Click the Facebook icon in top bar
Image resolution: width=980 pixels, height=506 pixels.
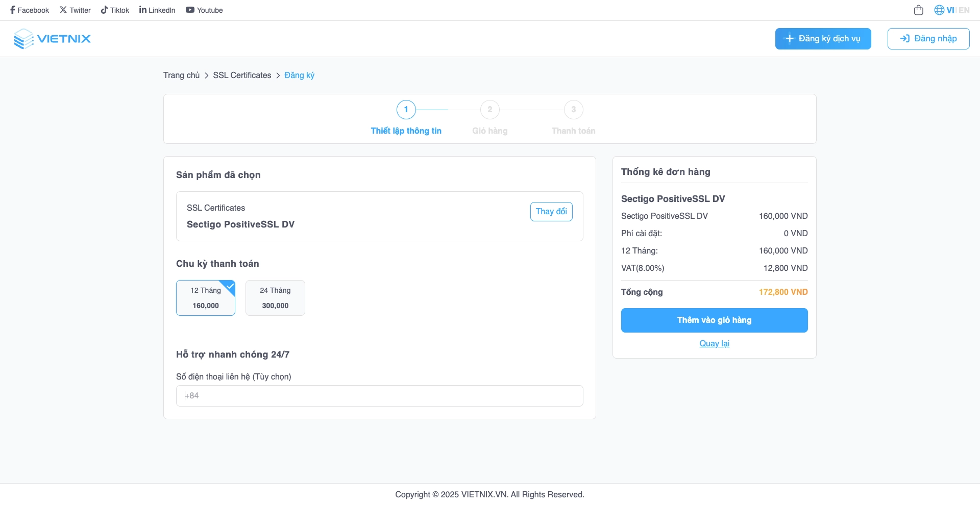tap(13, 10)
